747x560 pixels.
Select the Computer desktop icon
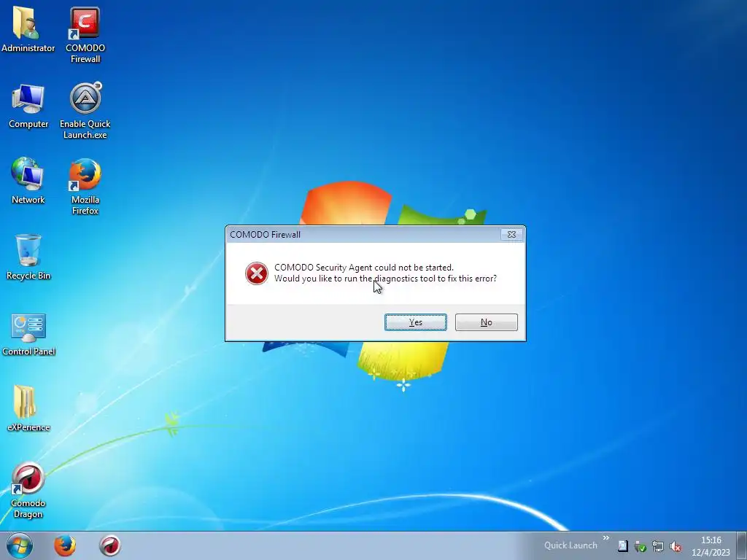coord(28,106)
